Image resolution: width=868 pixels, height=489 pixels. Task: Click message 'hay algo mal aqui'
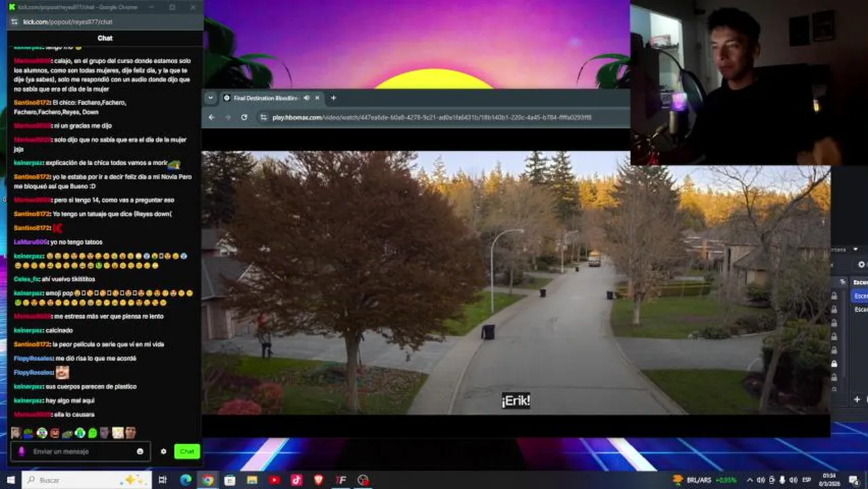(71, 401)
